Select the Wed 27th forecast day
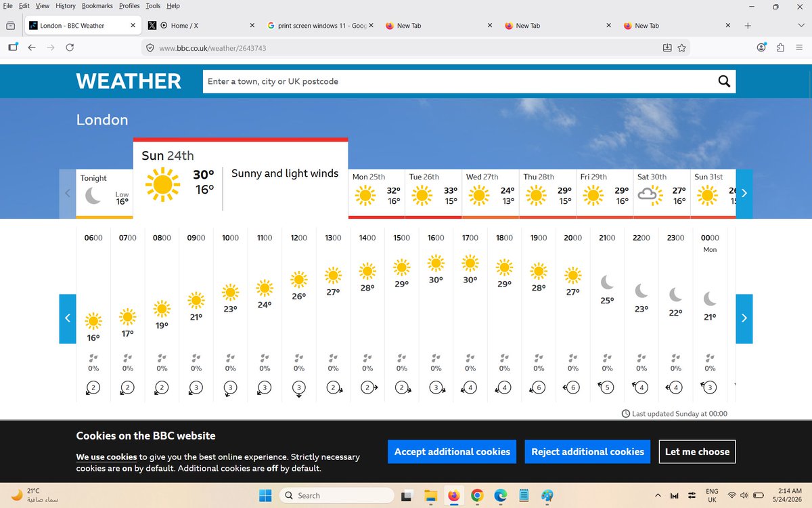The height and width of the screenshot is (508, 812). 490,193
